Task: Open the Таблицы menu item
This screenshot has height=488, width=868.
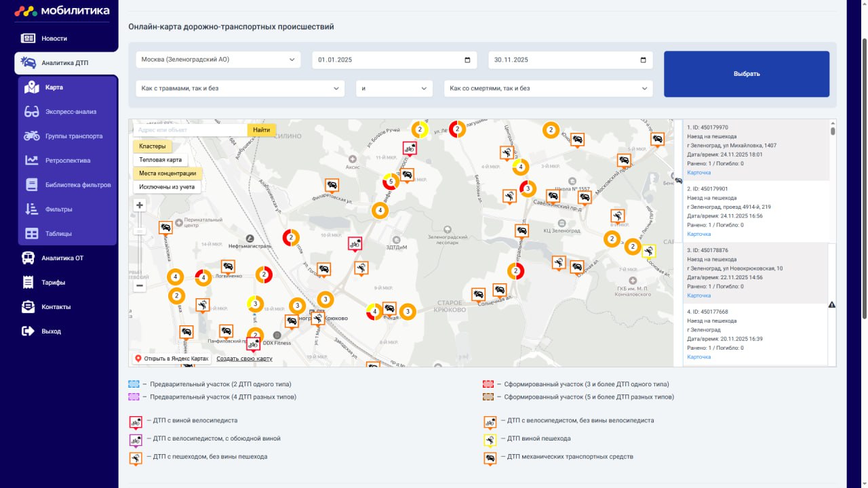Action: (58, 234)
